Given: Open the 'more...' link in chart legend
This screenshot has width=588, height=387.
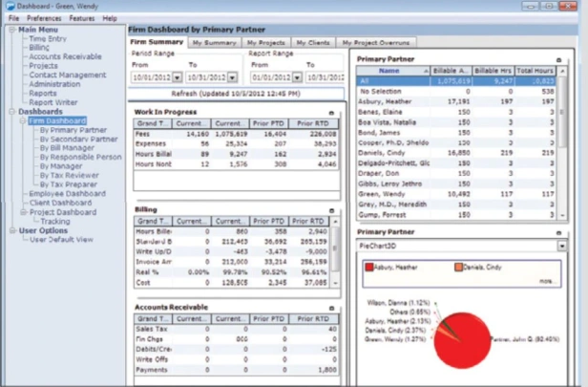Looking at the screenshot, I should (x=548, y=281).
